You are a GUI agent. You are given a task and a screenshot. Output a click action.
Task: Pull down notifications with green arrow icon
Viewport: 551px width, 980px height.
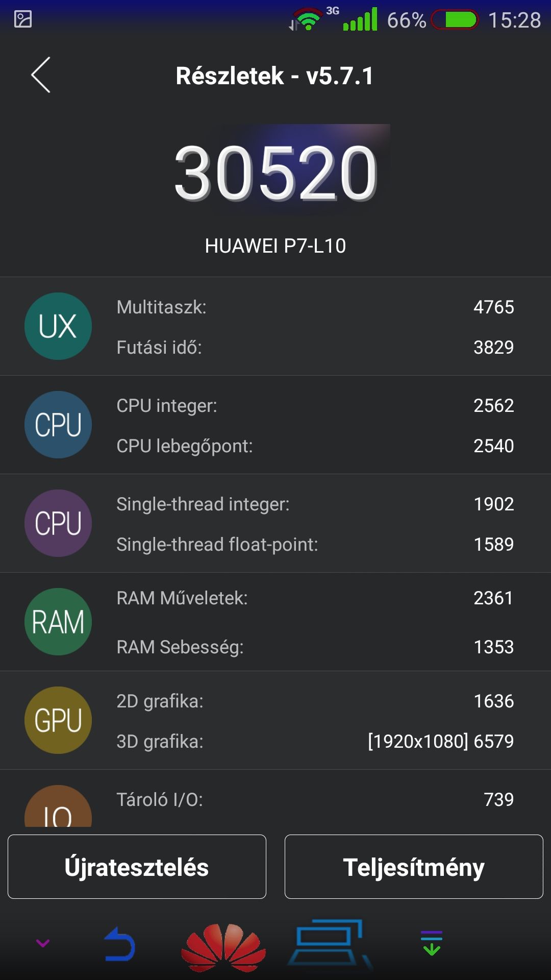(432, 943)
